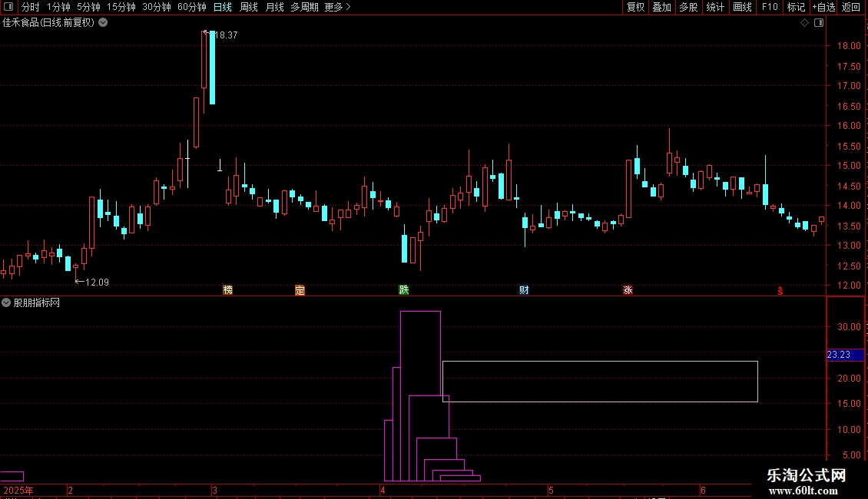The width and height of the screenshot is (868, 499).
Task: Select the 5分钟 period
Action: pos(88,7)
